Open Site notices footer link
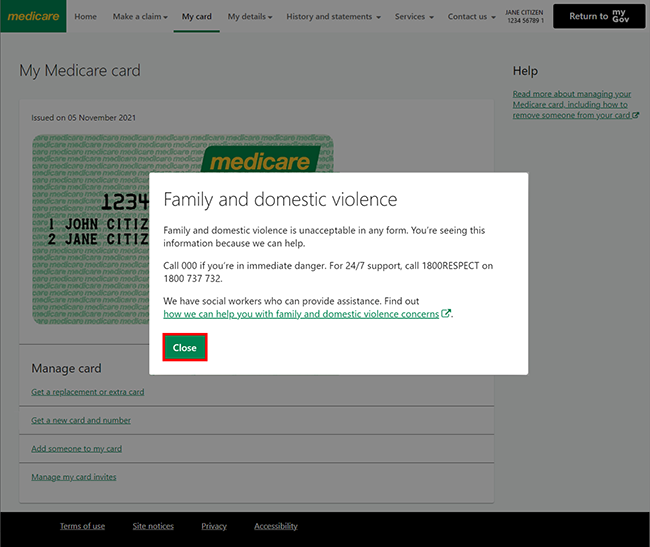The image size is (650, 547). [153, 526]
